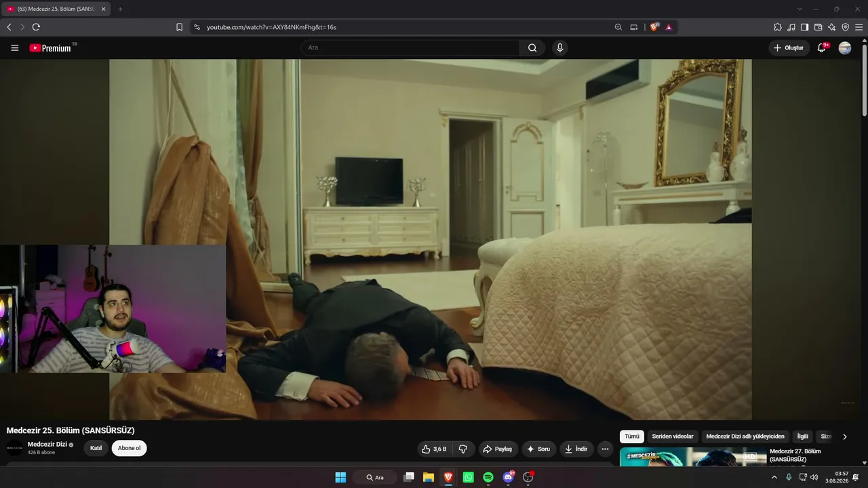This screenshot has height=488, width=868.
Task: Select the Tümü filter chip
Action: [x=632, y=436]
